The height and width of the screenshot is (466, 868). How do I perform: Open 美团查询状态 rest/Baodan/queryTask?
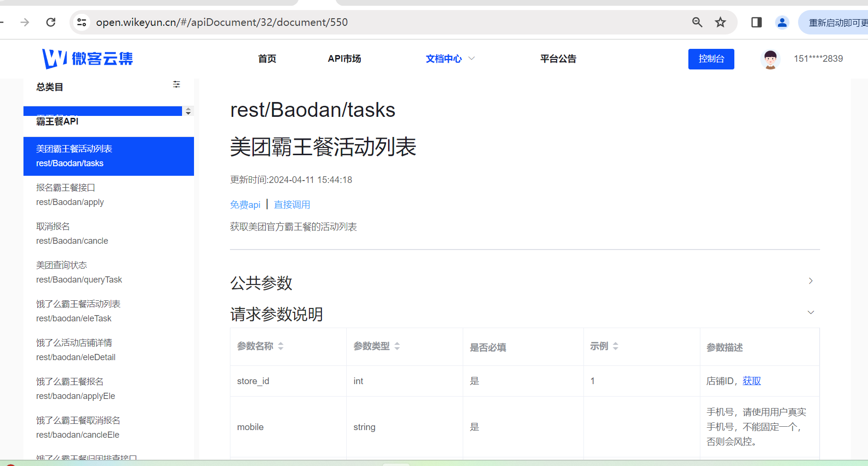[x=109, y=273]
